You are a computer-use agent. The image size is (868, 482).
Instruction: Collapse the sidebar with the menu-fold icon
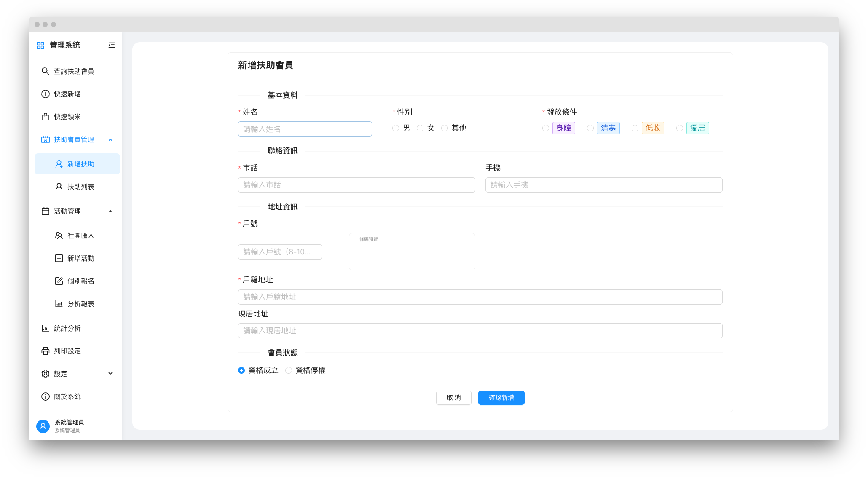(112, 45)
